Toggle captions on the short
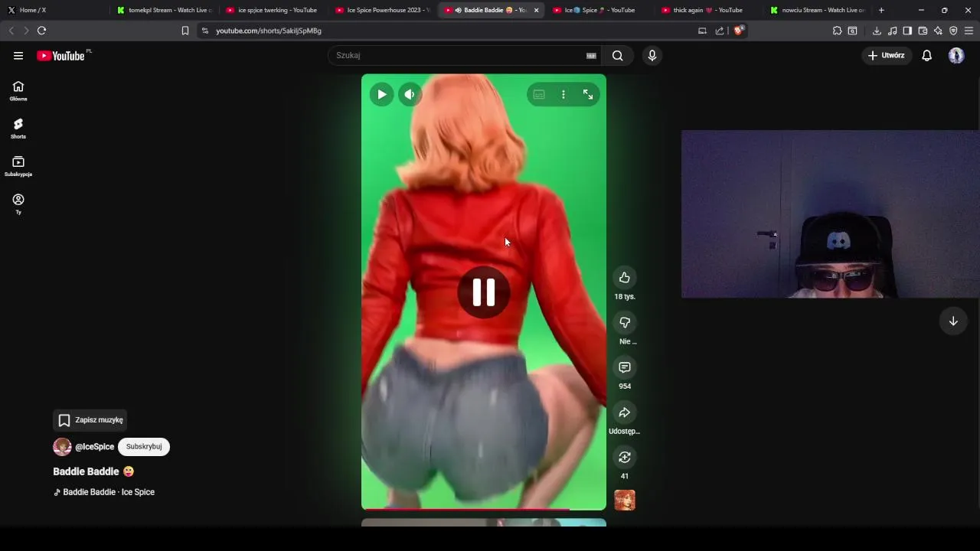The image size is (980, 551). click(x=539, y=94)
